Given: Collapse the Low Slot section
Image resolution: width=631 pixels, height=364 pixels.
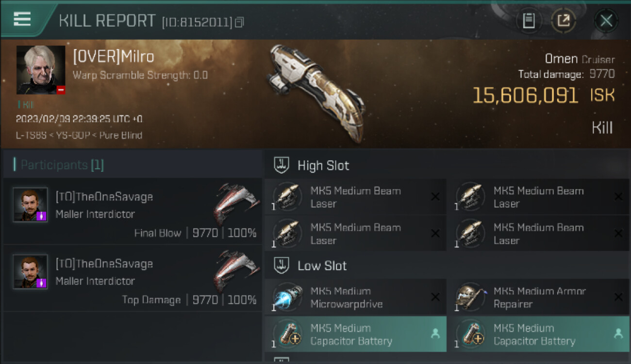Looking at the screenshot, I should (x=282, y=265).
